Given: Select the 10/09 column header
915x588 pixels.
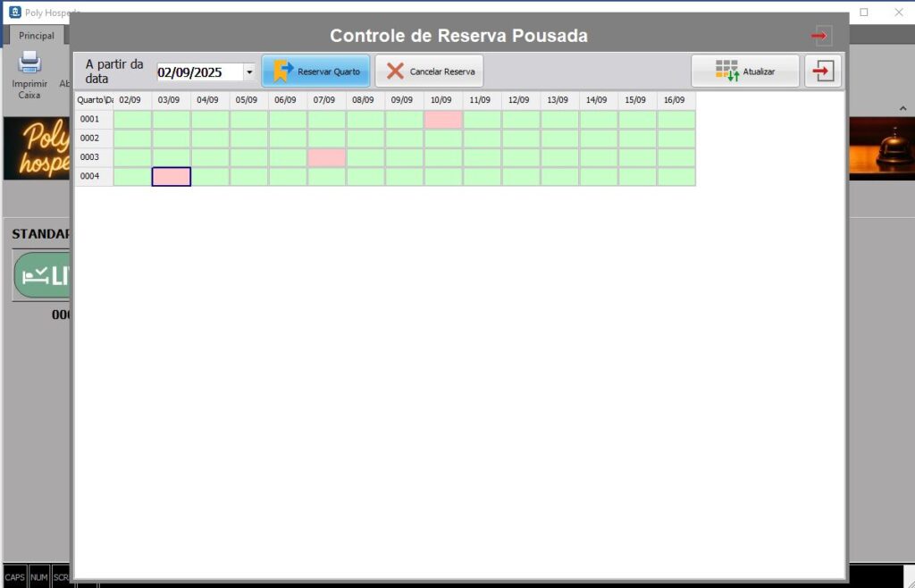Looking at the screenshot, I should point(442,100).
